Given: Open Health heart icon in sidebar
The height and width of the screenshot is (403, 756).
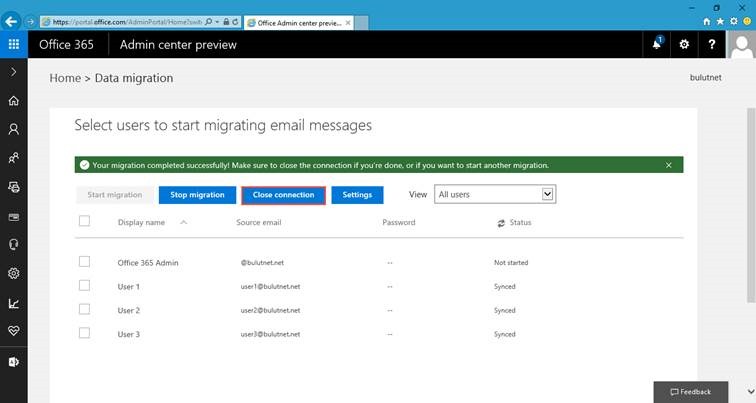Looking at the screenshot, I should coord(14,331).
